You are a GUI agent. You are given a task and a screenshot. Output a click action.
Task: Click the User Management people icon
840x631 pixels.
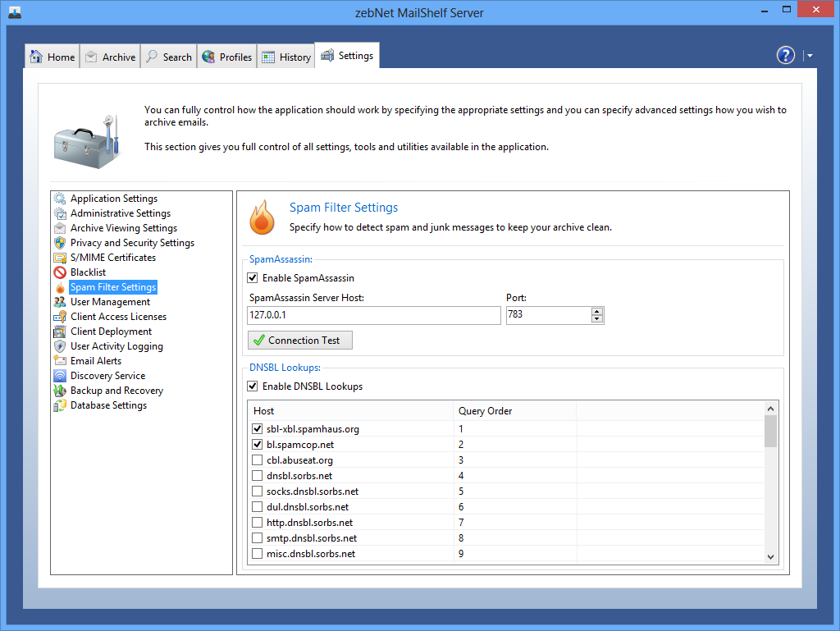point(60,302)
